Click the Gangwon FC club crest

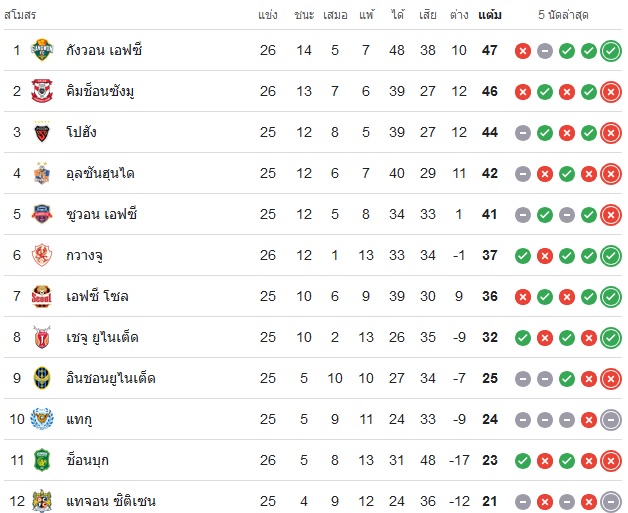[42, 50]
